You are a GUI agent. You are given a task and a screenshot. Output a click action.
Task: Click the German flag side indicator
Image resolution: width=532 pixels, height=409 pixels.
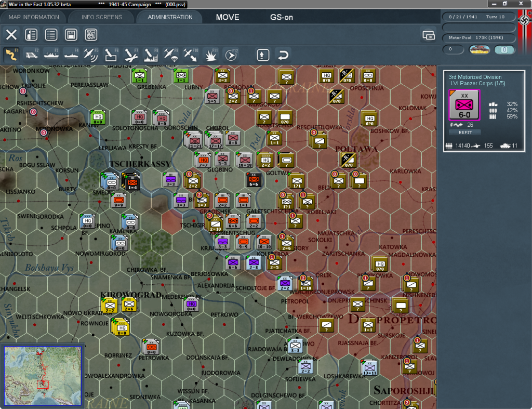[x=525, y=20]
